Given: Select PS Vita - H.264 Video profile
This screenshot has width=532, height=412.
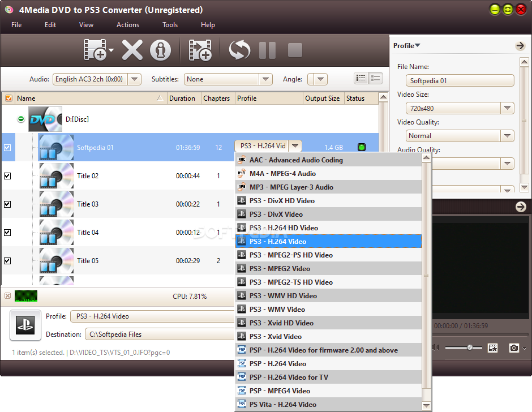Looking at the screenshot, I should pos(328,404).
